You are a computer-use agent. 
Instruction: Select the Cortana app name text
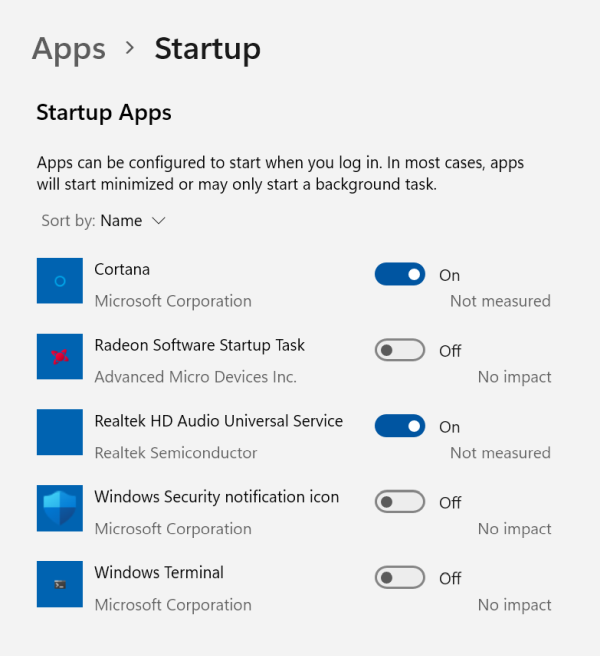pyautogui.click(x=122, y=269)
